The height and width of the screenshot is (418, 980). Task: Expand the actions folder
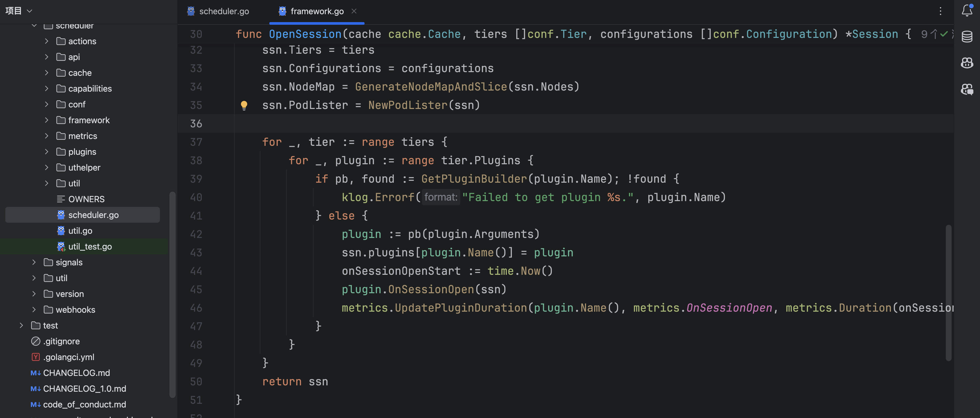[47, 41]
